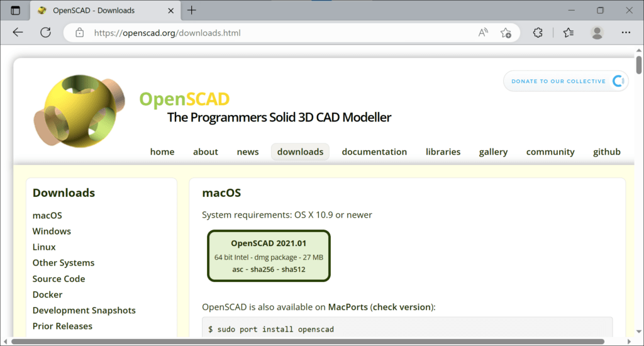Click Donate to our collective button
The width and height of the screenshot is (644, 346).
(566, 81)
